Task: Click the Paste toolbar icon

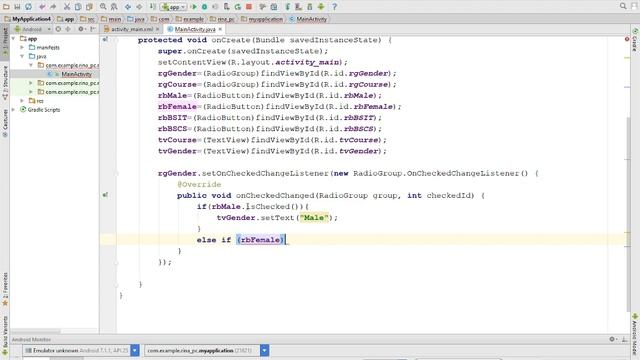Action: (x=89, y=7)
